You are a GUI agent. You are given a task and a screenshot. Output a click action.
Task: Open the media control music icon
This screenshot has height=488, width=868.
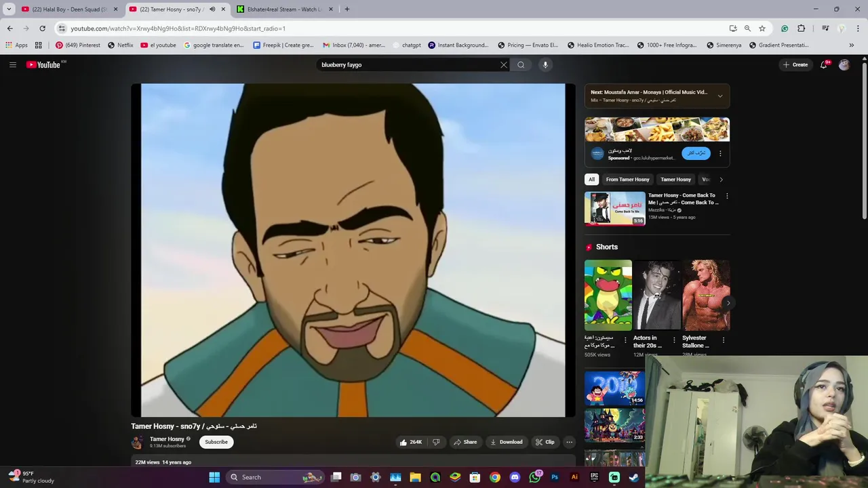[825, 28]
